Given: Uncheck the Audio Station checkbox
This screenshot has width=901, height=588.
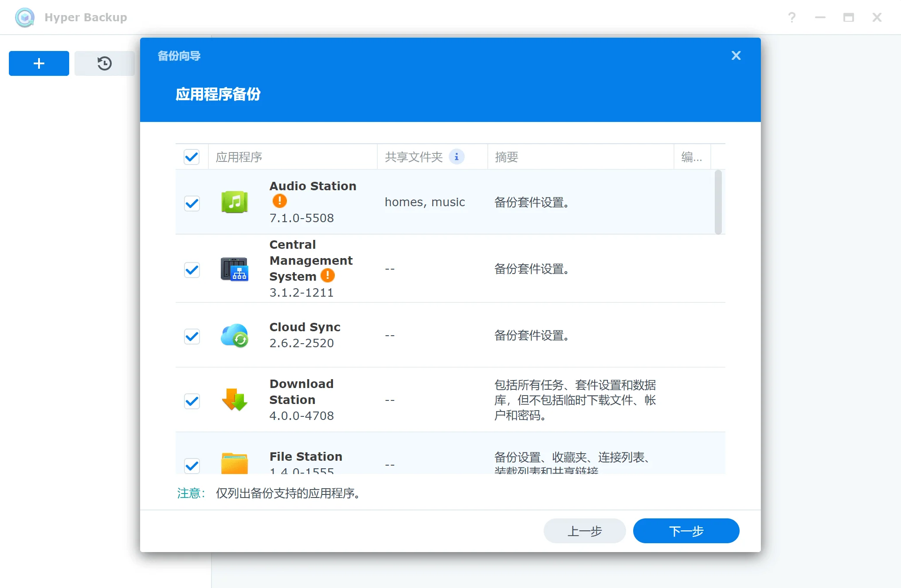Looking at the screenshot, I should point(192,203).
